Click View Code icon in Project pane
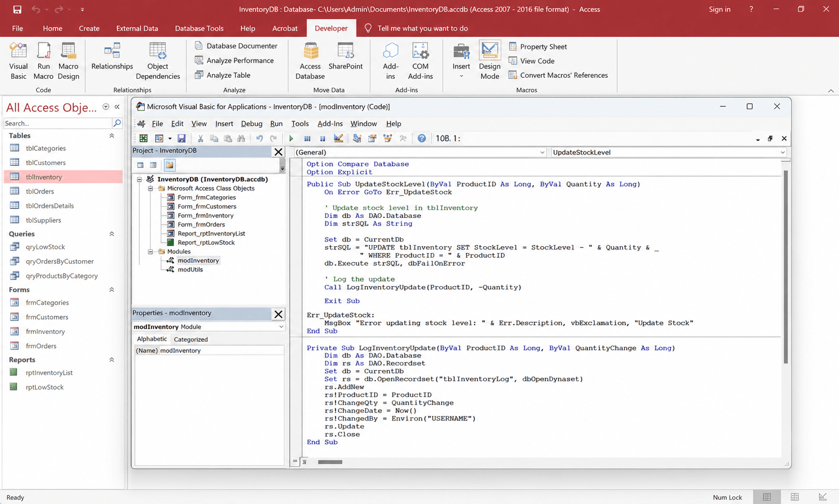Screen dimensions: 839x504 141,165
